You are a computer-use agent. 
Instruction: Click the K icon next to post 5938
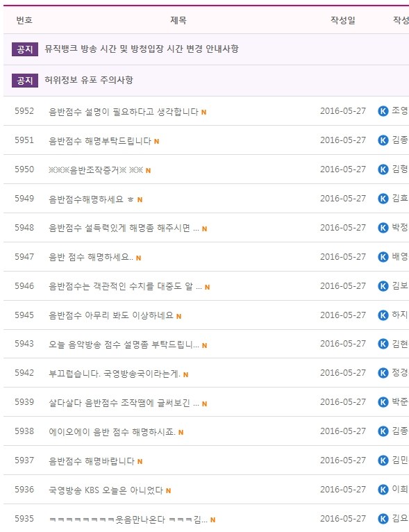pos(383,431)
